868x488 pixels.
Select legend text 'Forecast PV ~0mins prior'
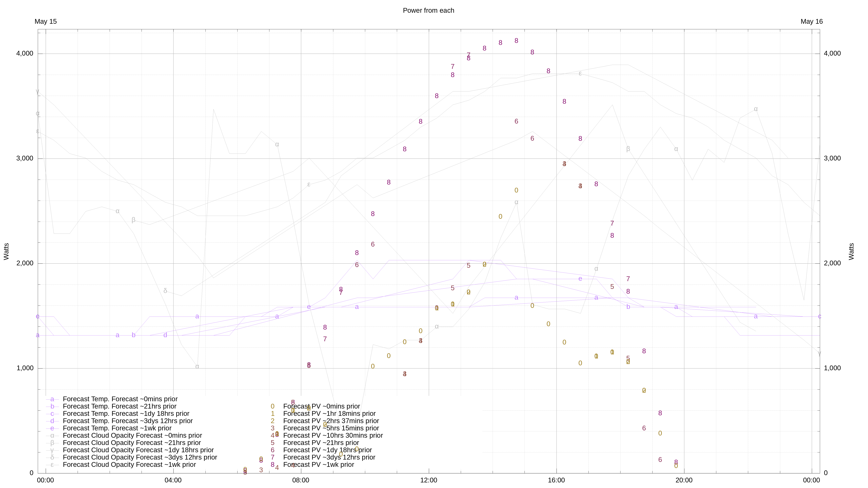pos(321,406)
